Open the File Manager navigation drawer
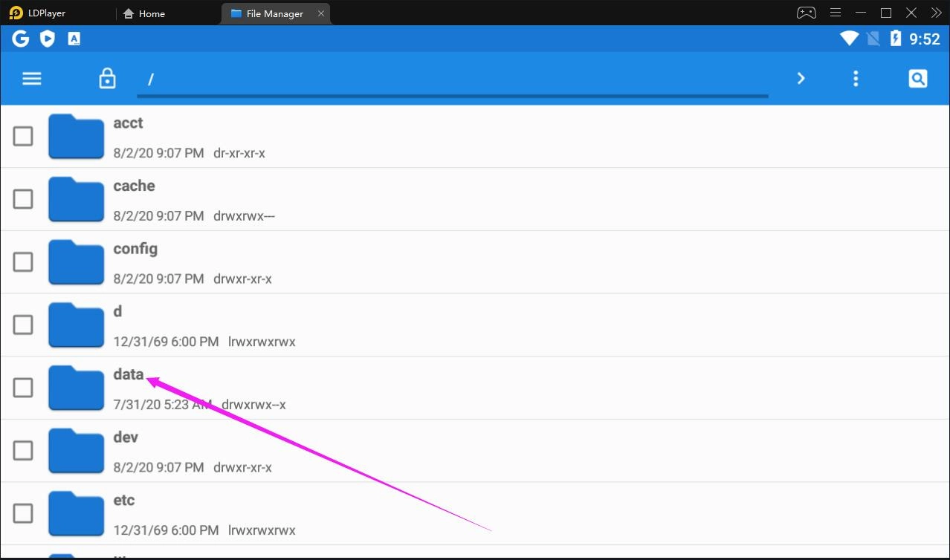 31,78
